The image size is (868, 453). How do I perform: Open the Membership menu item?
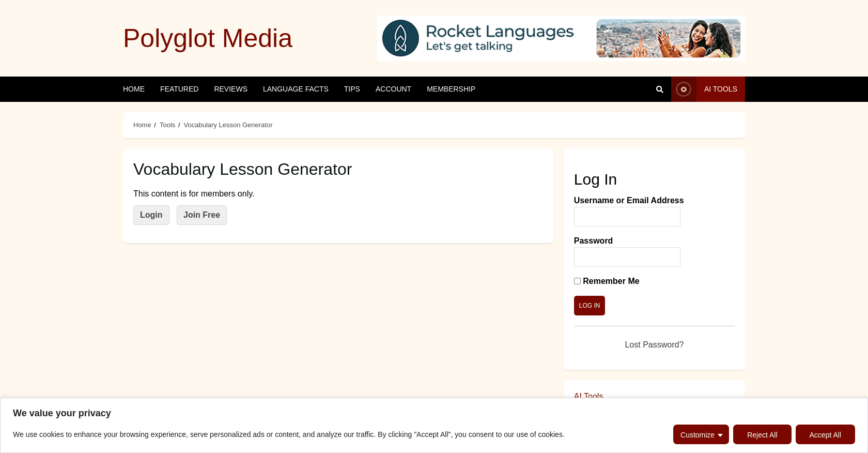click(x=451, y=89)
